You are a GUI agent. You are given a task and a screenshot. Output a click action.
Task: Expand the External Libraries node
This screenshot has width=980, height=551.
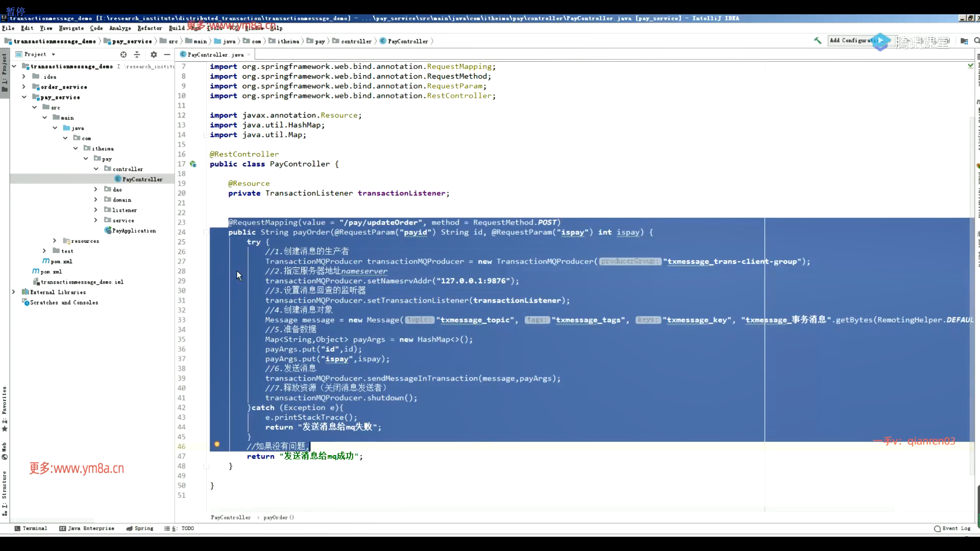click(x=14, y=292)
